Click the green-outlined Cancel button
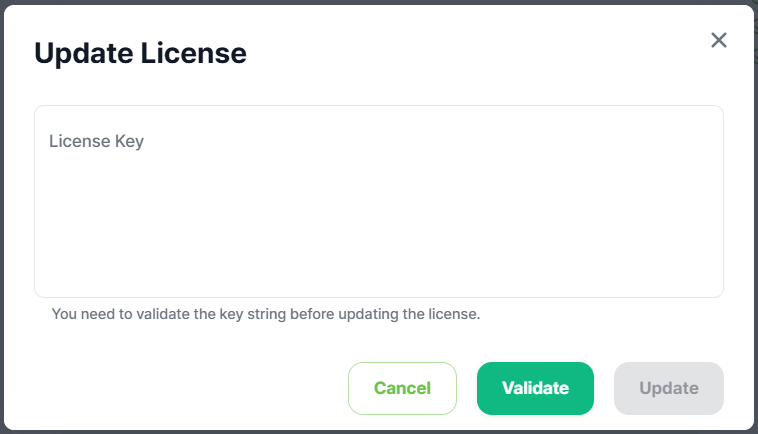 pyautogui.click(x=402, y=388)
